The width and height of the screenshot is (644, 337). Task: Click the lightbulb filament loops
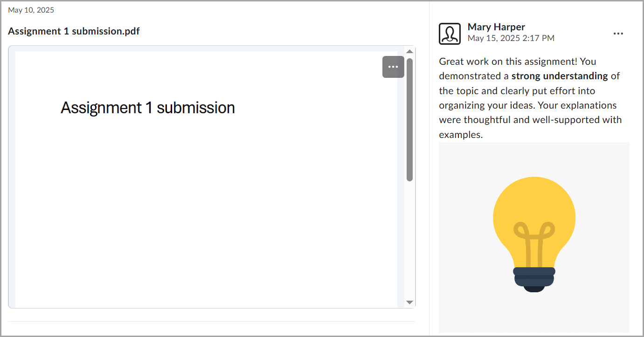coord(534,231)
